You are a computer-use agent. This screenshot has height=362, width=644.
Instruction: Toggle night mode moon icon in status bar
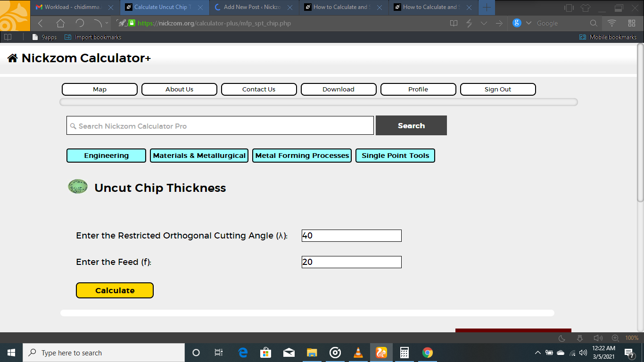tap(562, 338)
